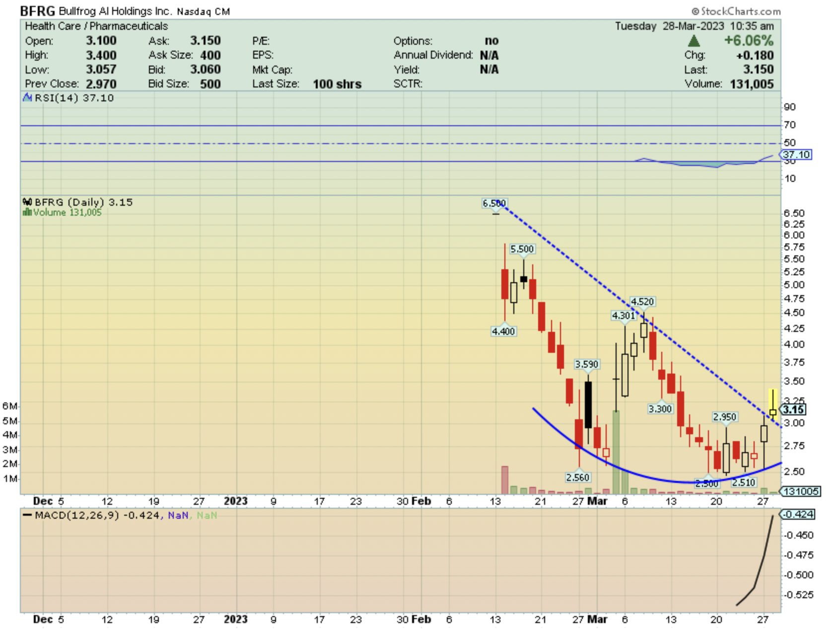Click the Bid value 3.060
Image resolution: width=840 pixels, height=629 pixels.
[x=206, y=70]
